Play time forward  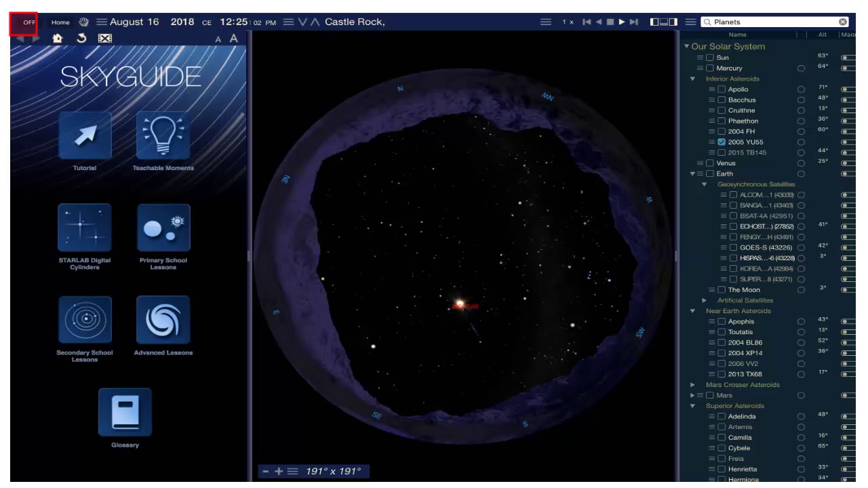[622, 22]
